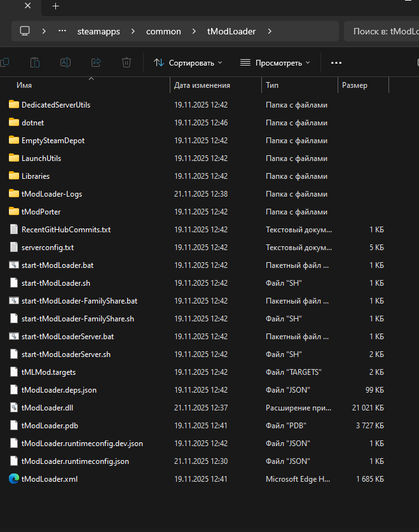Expand the hidden path ellipsis in address bar
This screenshot has width=419, height=532.
[x=62, y=31]
